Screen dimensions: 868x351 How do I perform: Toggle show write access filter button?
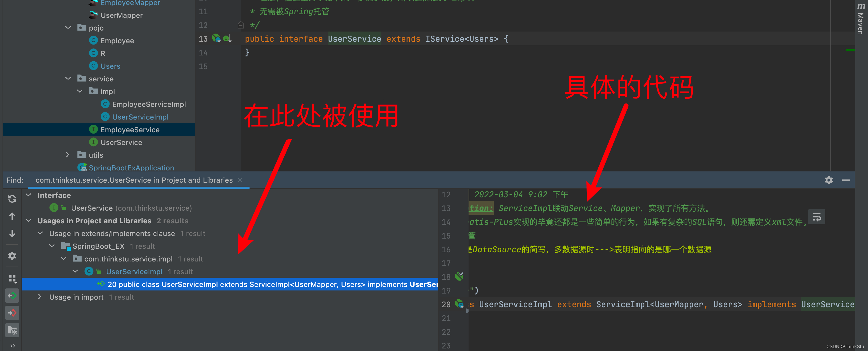(x=12, y=313)
